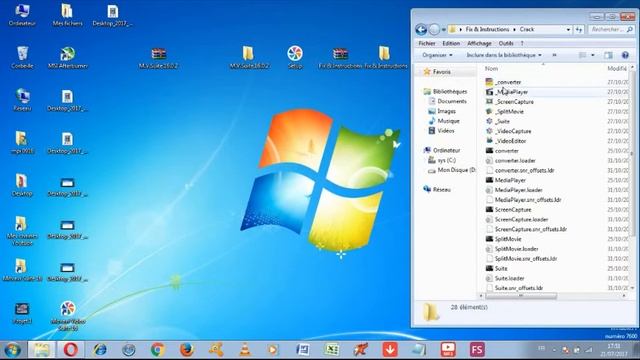The width and height of the screenshot is (640, 360).
Task: Toggle the preview pane icon in Explorer toolbar
Action: tap(608, 55)
